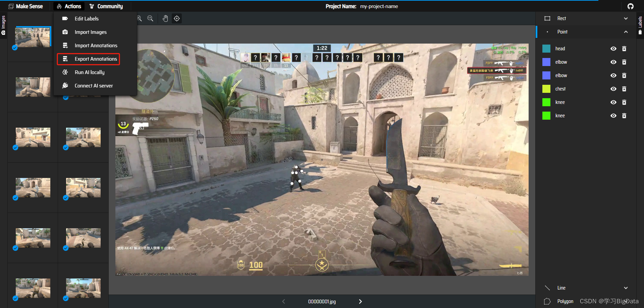Delete the head label with its trash icon

point(624,49)
